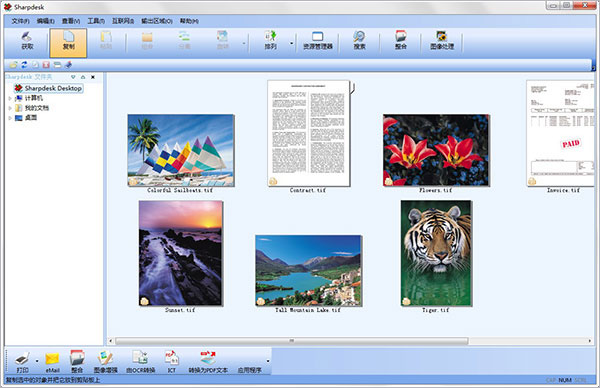Open the 图像处理 (Imaging) tool
This screenshot has width=600, height=388.
tap(442, 41)
